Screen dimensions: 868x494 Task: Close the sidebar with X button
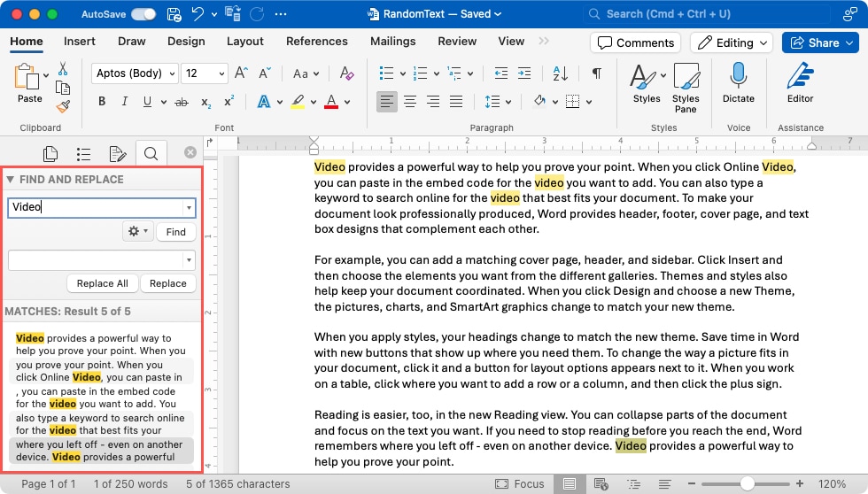[190, 152]
